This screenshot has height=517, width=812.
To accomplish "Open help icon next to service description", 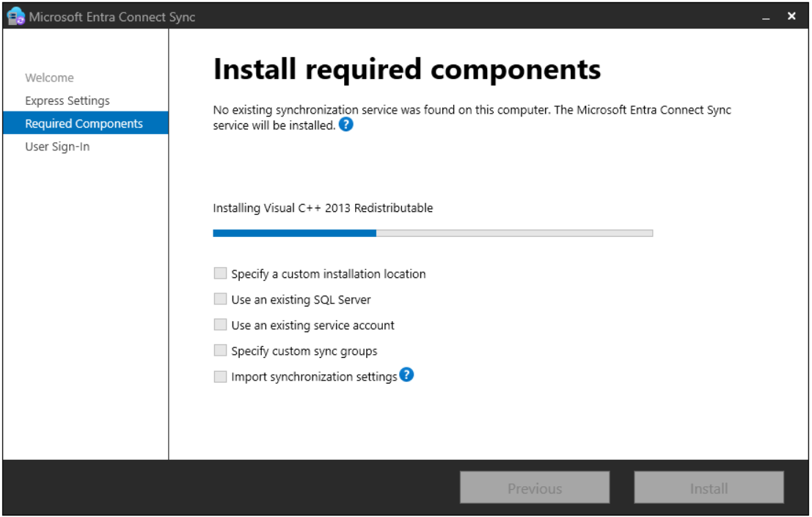I will pos(346,124).
